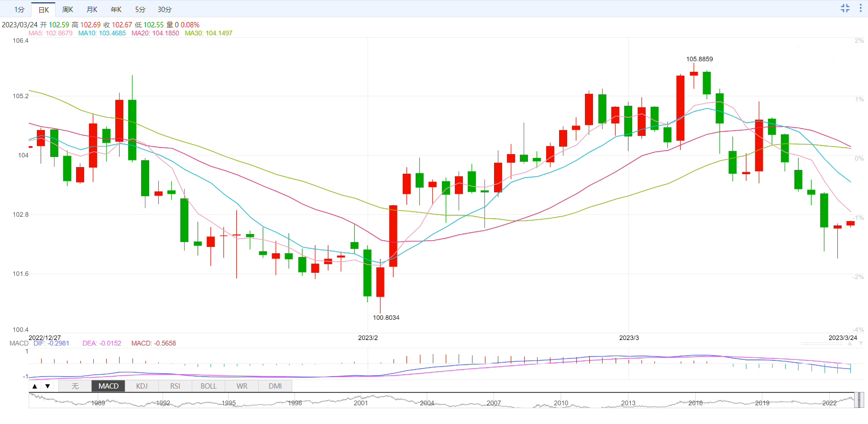868x424 pixels.
Task: Click the dotted drag grip under 2023/3/24
Action: pos(822,344)
